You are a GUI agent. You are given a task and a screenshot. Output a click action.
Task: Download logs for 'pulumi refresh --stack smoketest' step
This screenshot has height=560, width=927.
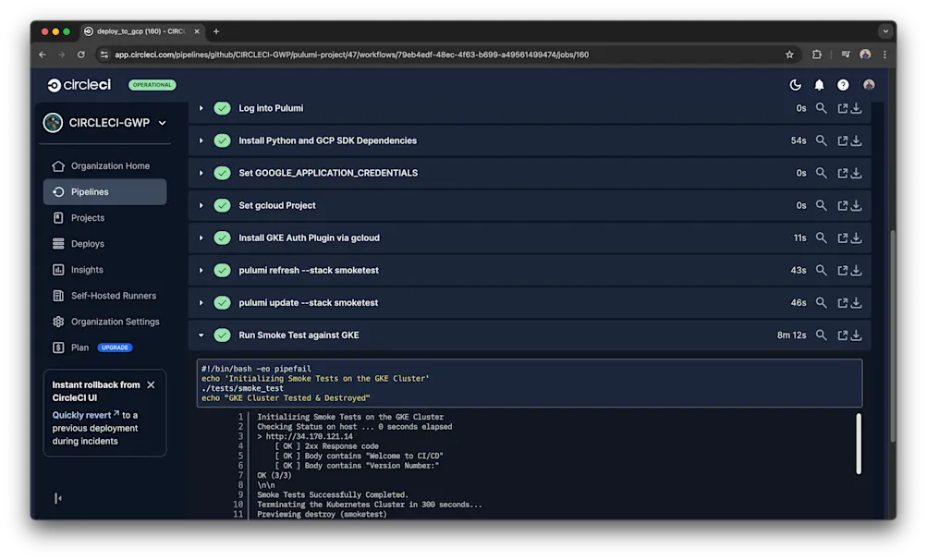coord(856,270)
